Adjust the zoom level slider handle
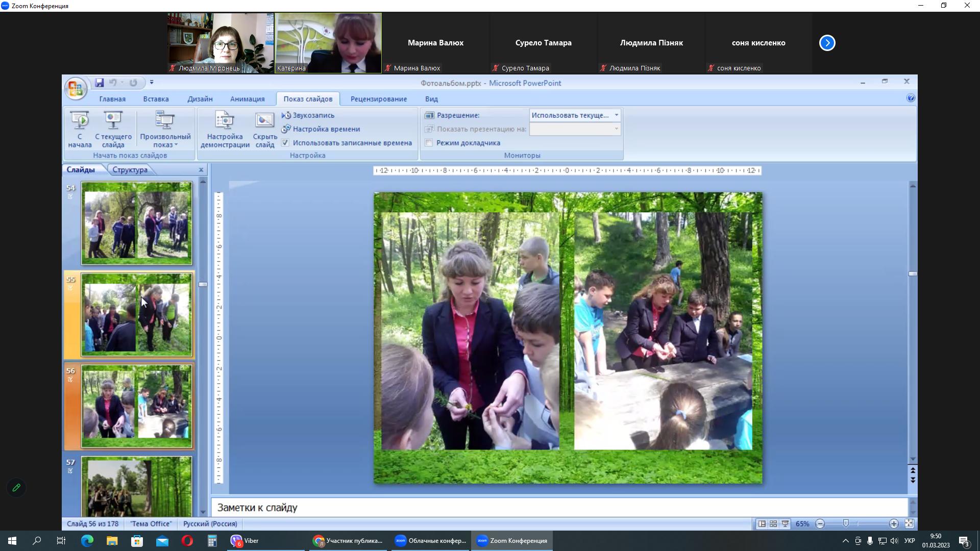The height and width of the screenshot is (551, 980). pyautogui.click(x=846, y=524)
